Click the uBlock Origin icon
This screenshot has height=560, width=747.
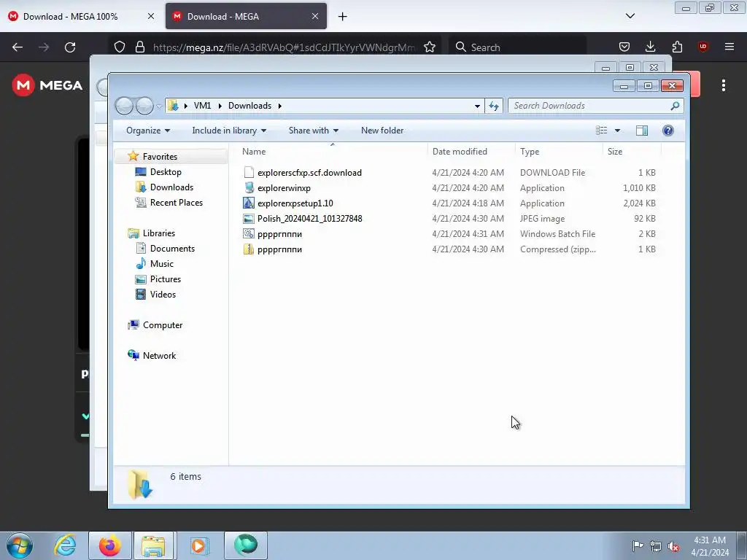coord(703,47)
